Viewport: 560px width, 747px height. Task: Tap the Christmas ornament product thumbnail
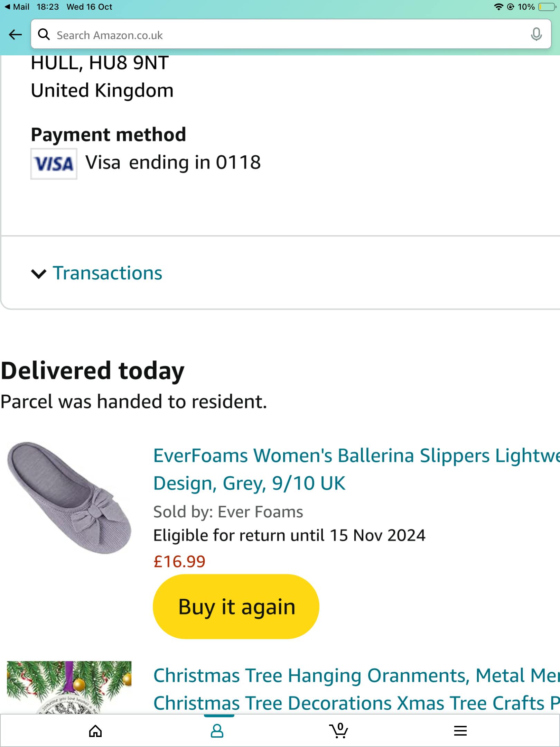(69, 687)
